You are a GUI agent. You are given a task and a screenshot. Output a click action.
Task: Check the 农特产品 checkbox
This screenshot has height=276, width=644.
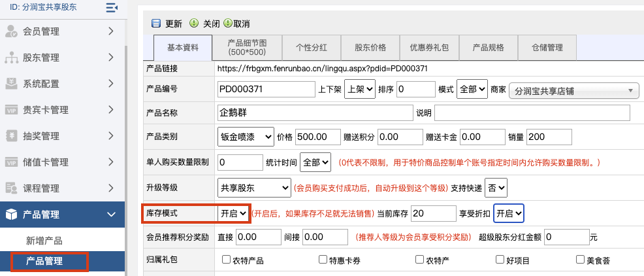227,260
